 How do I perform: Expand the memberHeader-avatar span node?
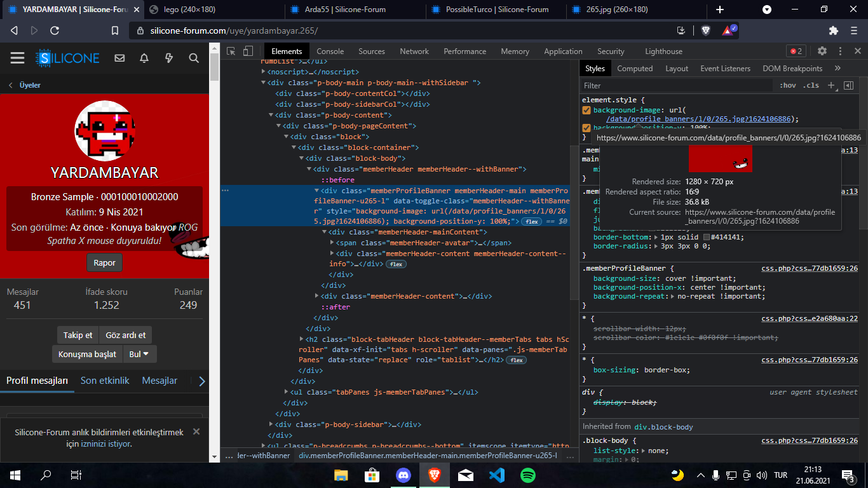(x=332, y=243)
